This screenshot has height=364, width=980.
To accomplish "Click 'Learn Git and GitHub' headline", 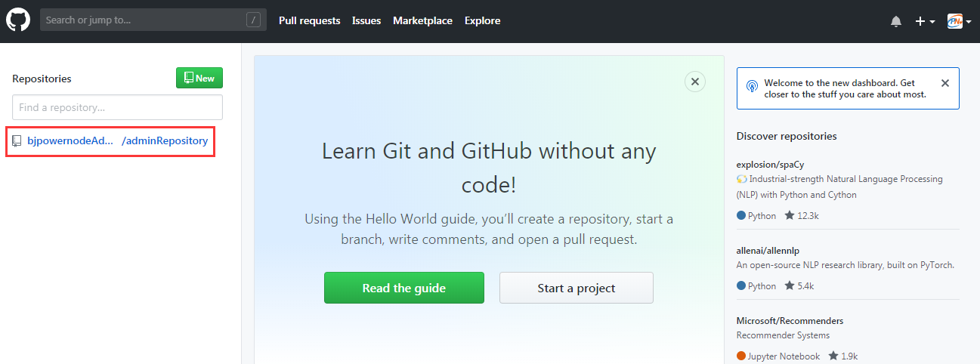I will (489, 168).
